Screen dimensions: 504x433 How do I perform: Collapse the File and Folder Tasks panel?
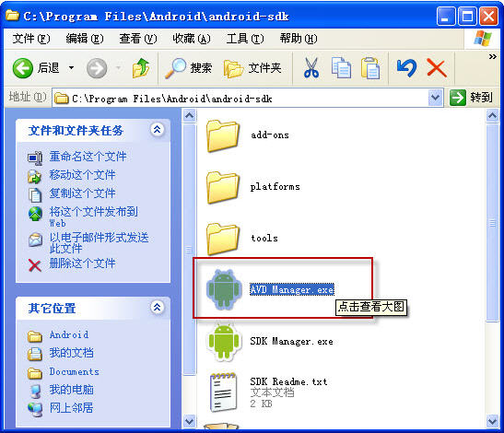coord(158,130)
